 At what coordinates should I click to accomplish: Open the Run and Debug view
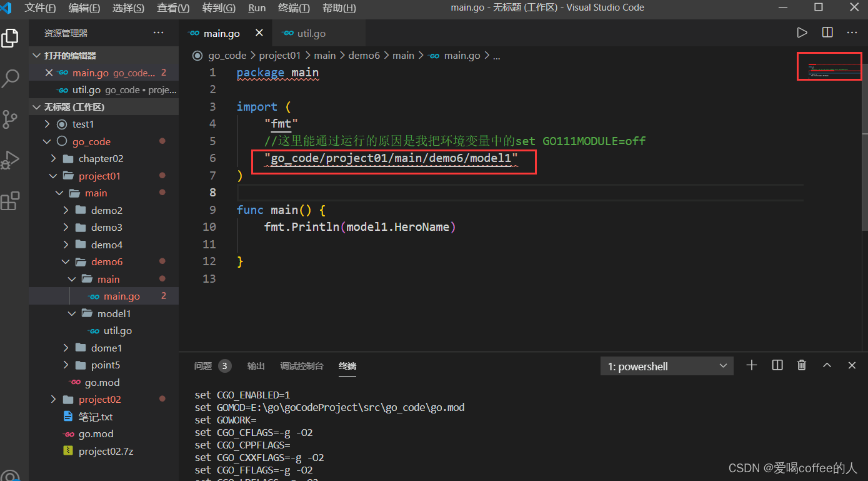[10, 159]
